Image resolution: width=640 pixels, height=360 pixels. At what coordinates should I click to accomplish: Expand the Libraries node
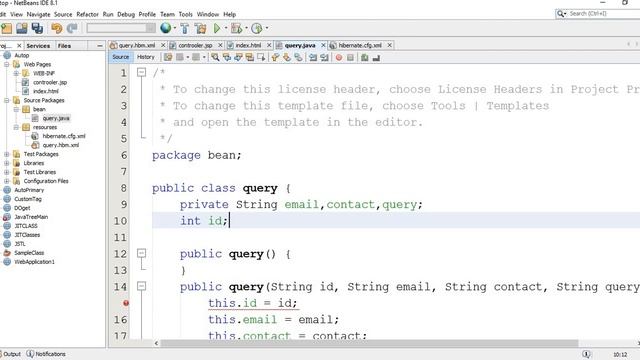tap(7, 163)
